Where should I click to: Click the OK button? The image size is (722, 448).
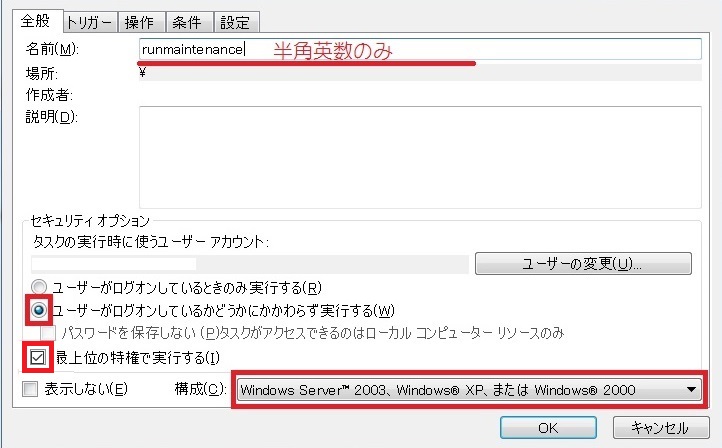pyautogui.click(x=548, y=428)
